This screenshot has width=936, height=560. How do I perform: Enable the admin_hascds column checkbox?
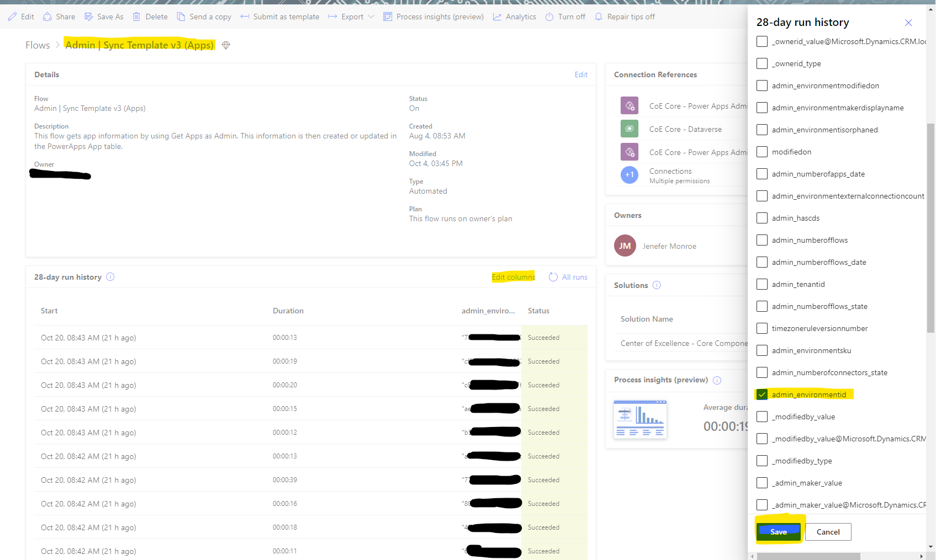762,218
